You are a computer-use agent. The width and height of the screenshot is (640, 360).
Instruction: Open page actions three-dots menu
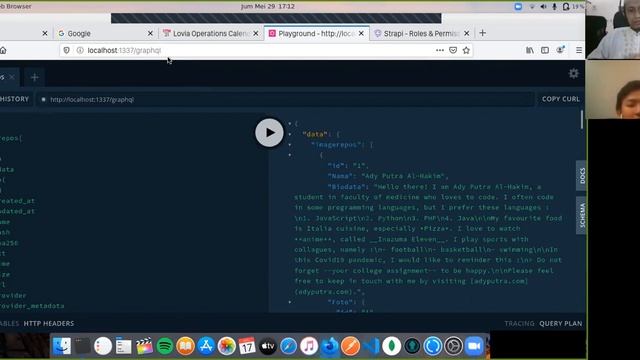pos(440,50)
